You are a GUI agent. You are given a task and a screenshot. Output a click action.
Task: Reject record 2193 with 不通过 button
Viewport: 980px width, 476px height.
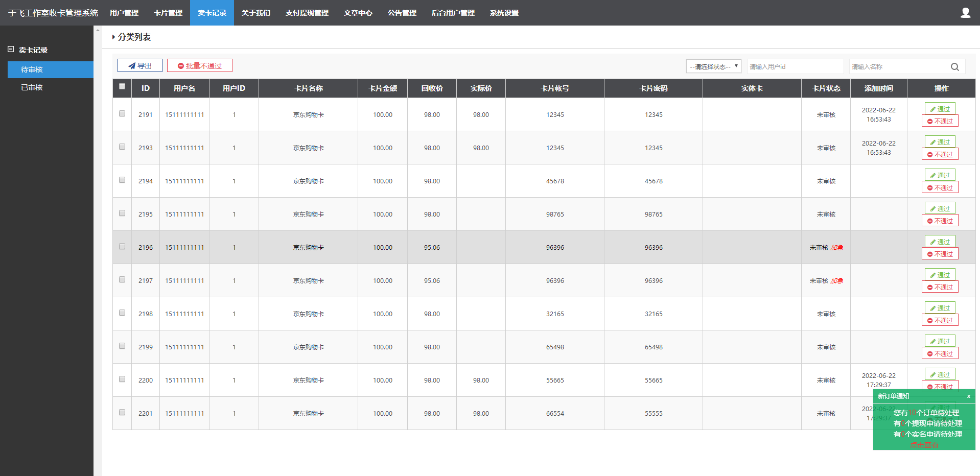pyautogui.click(x=940, y=154)
